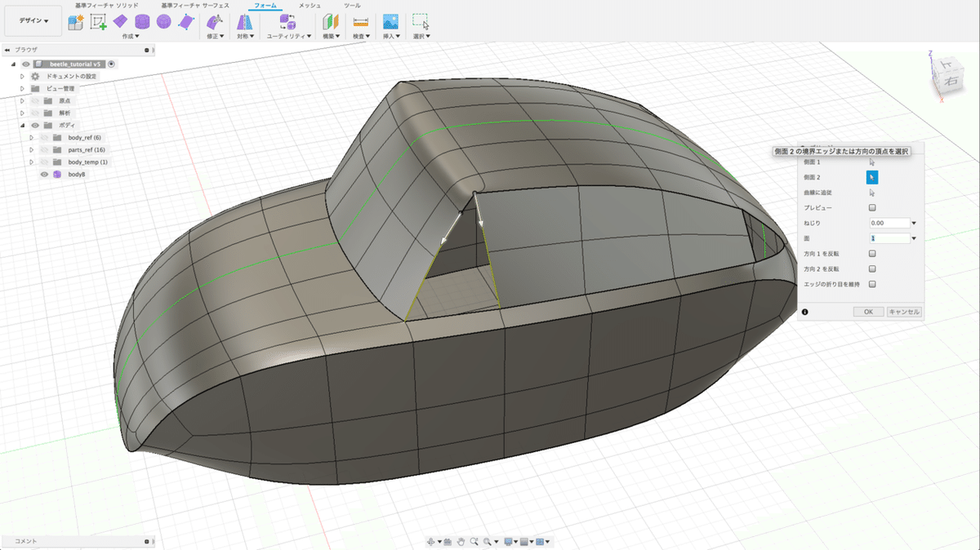Viewport: 980px width, 550px height.
Task: Switch to the メッシュ tab
Action: tap(310, 5)
